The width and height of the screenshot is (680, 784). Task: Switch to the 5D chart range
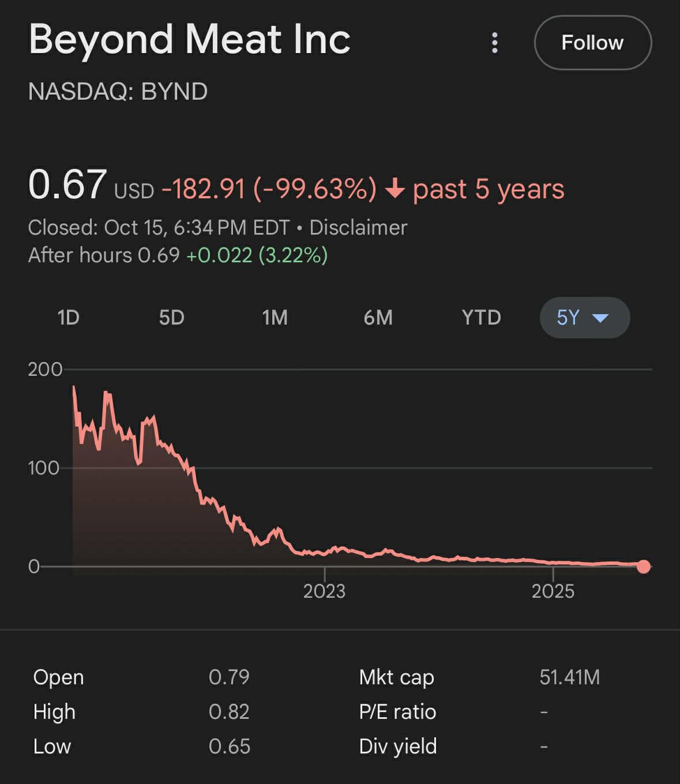tap(171, 318)
